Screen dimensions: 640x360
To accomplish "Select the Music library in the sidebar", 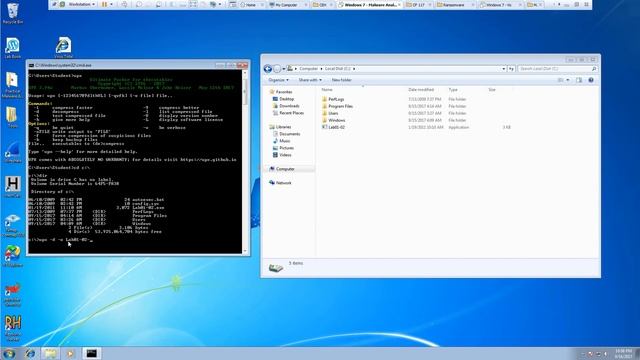I will click(284, 141).
